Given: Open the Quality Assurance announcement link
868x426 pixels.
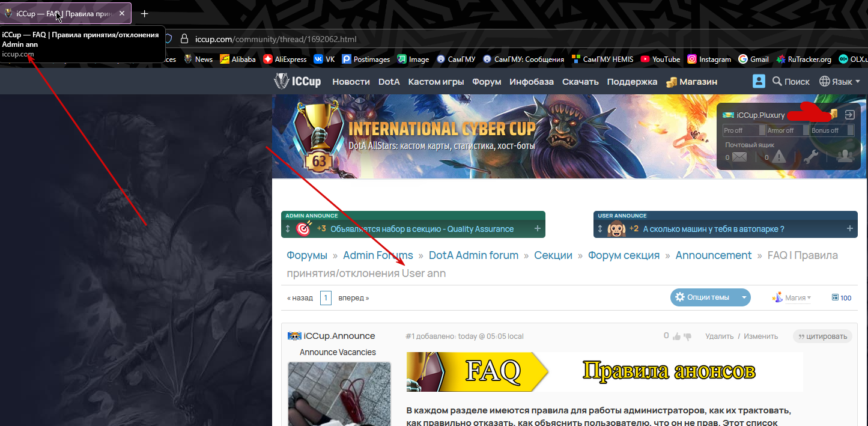Looking at the screenshot, I should (422, 229).
